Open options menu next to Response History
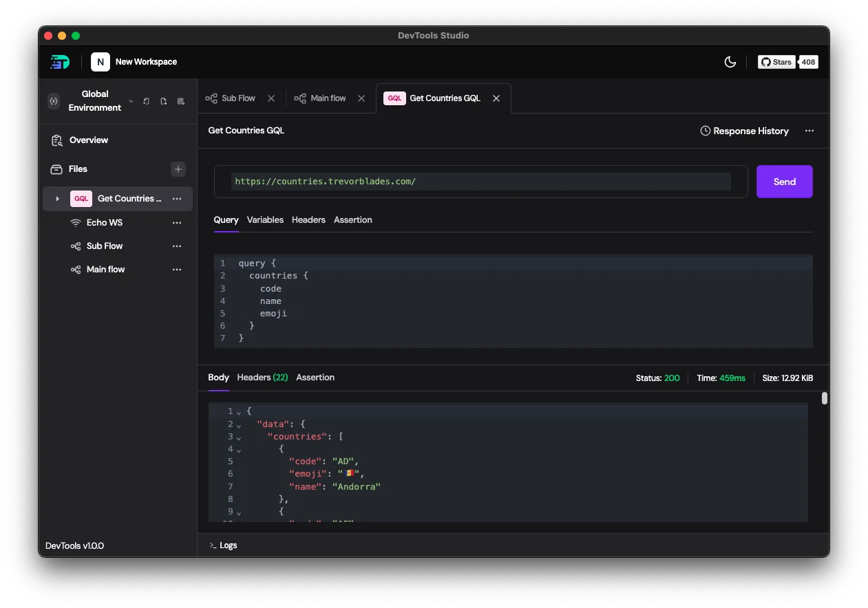Viewport: 868px width, 608px height. pyautogui.click(x=809, y=131)
